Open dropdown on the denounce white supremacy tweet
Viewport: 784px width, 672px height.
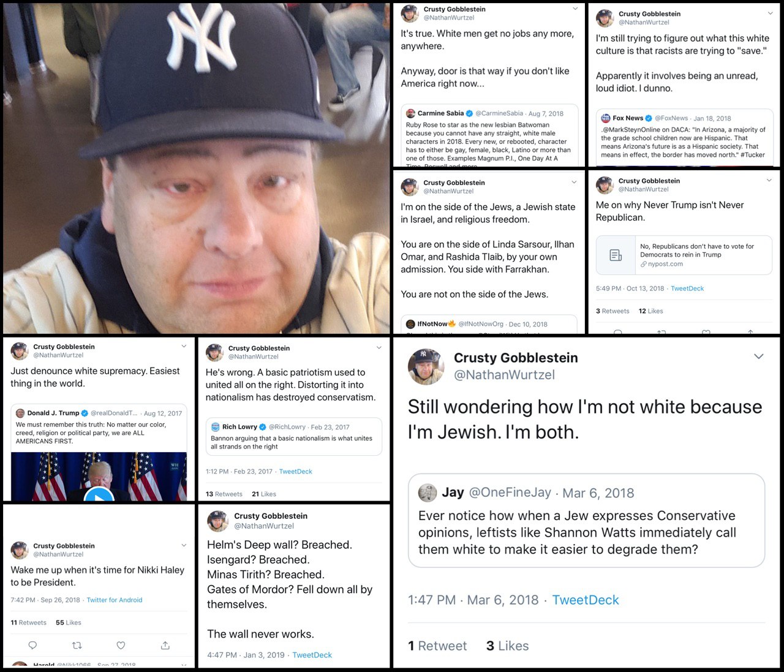pos(184,347)
